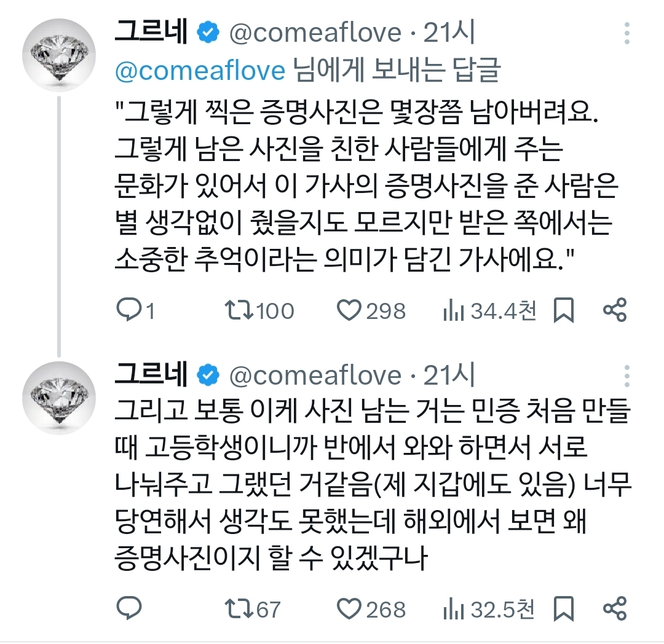Share the first tweet
The width and height of the screenshot is (664, 644).
[x=614, y=310]
